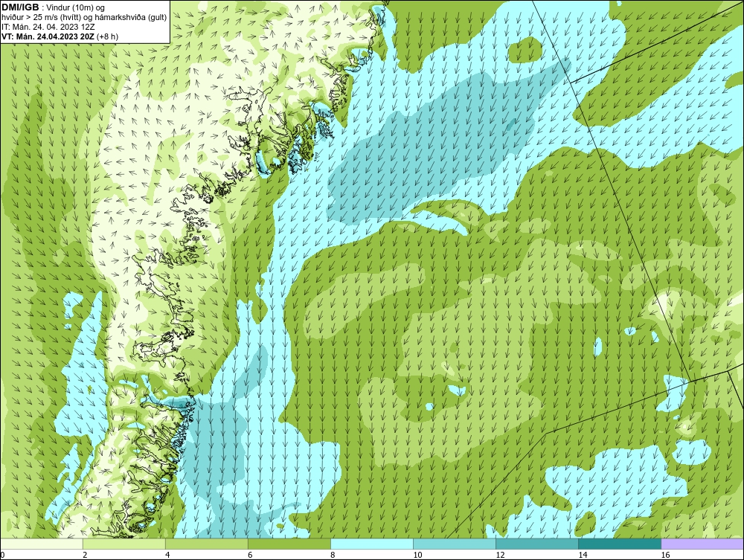Click the purple legend swatch above 16 m/s
Screen dimensions: 744x560
point(702,544)
